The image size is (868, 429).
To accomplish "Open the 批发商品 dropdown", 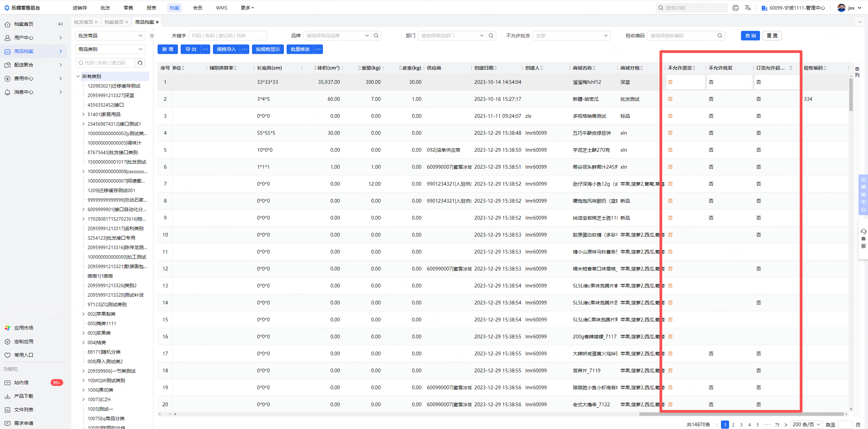I will (x=110, y=36).
